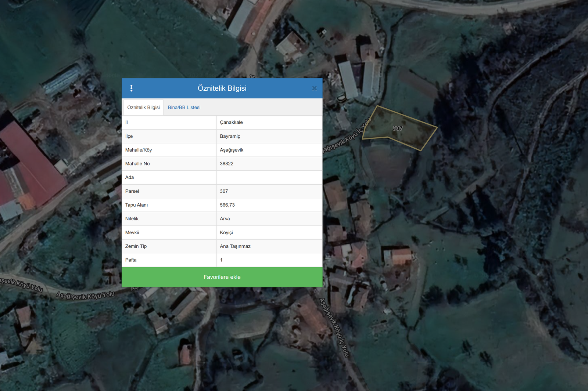Click the Parsel row label
Image resolution: width=588 pixels, height=391 pixels.
point(132,191)
